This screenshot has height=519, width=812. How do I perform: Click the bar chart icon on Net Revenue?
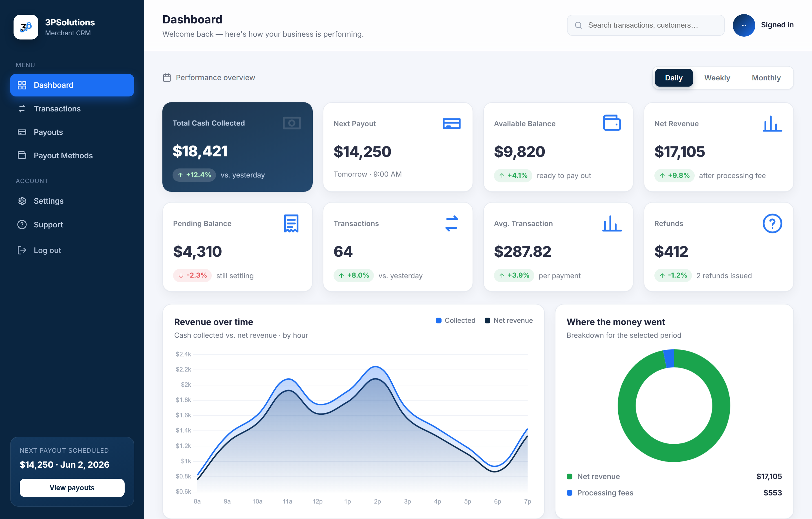(772, 124)
